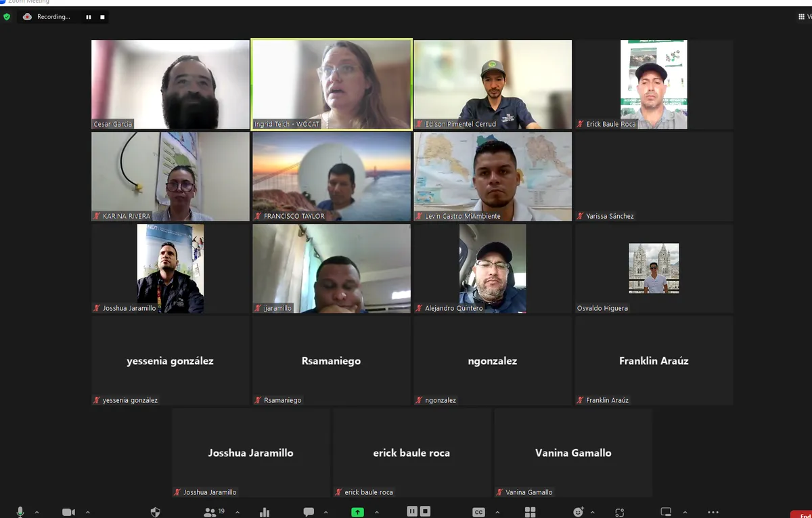Mute the microphone in the bottom toolbar

[x=20, y=512]
